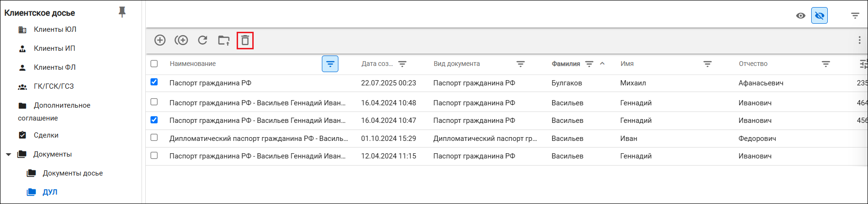Sort by the Фамилия column header
Viewport: 868px width, 204px height.
click(566, 64)
